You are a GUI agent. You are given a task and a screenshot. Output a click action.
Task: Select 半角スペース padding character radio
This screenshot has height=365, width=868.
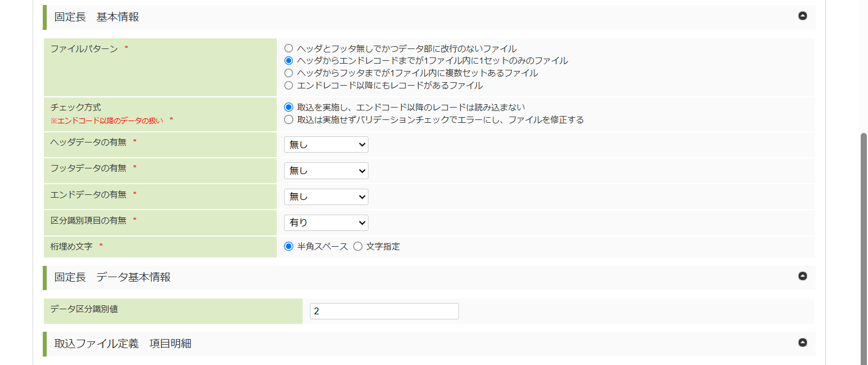[x=289, y=246]
